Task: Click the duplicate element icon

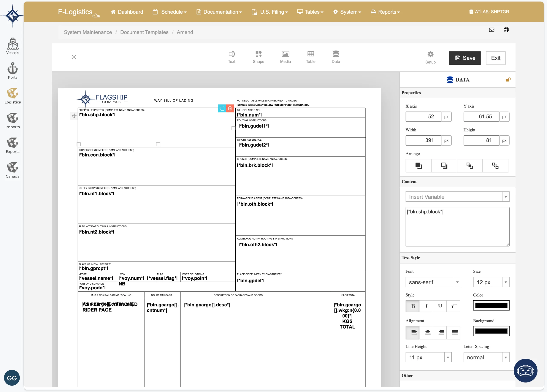Action: (x=222, y=108)
